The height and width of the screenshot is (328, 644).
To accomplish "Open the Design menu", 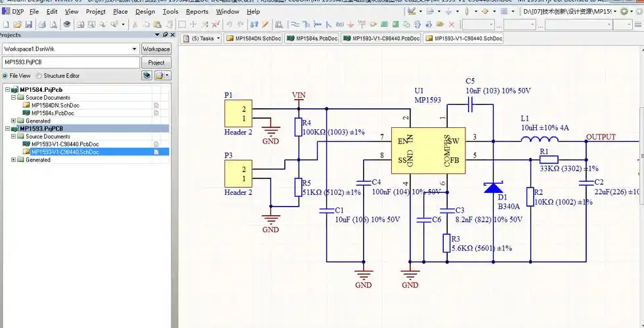I will click(145, 11).
